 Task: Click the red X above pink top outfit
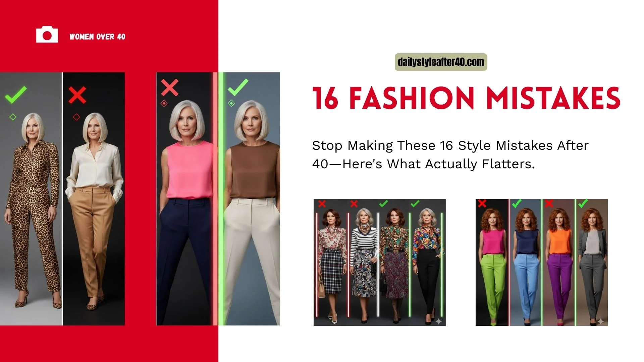[170, 88]
